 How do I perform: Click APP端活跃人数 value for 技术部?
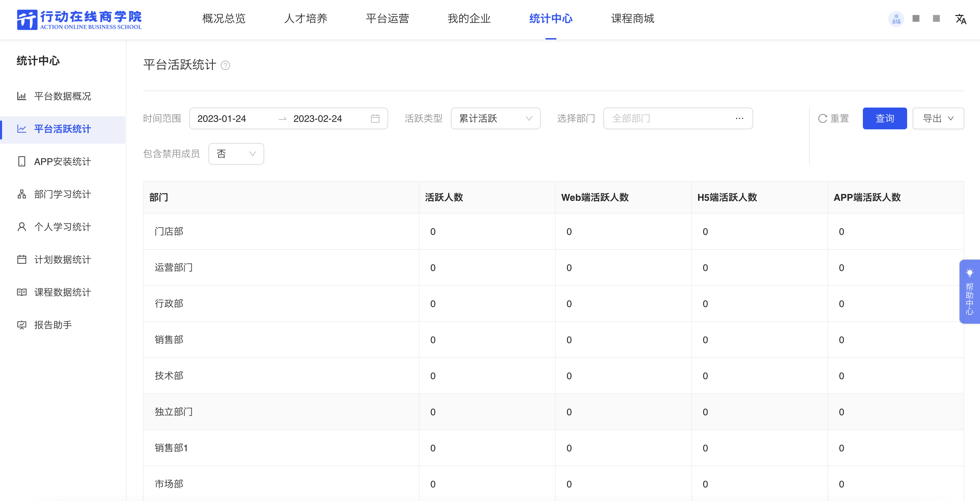(x=841, y=376)
